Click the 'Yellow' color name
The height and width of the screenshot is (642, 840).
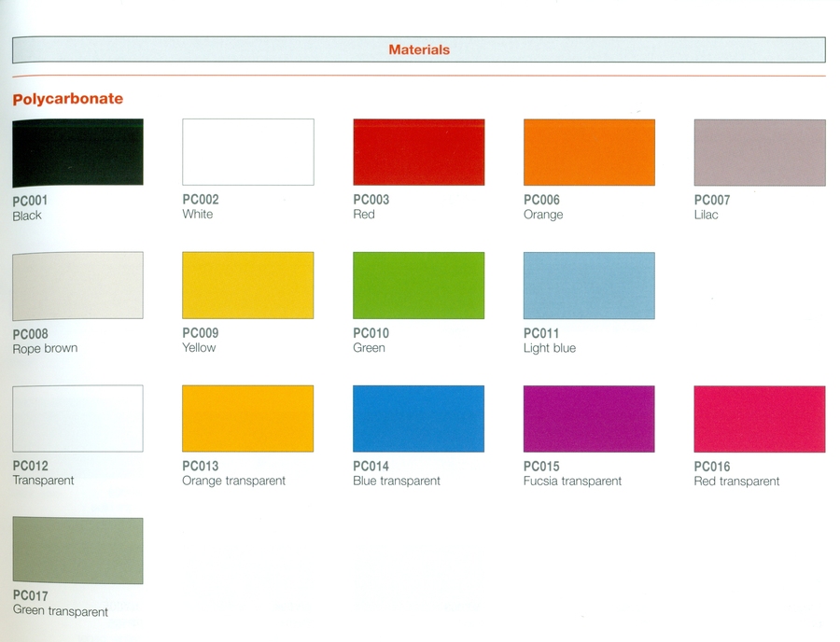(199, 347)
